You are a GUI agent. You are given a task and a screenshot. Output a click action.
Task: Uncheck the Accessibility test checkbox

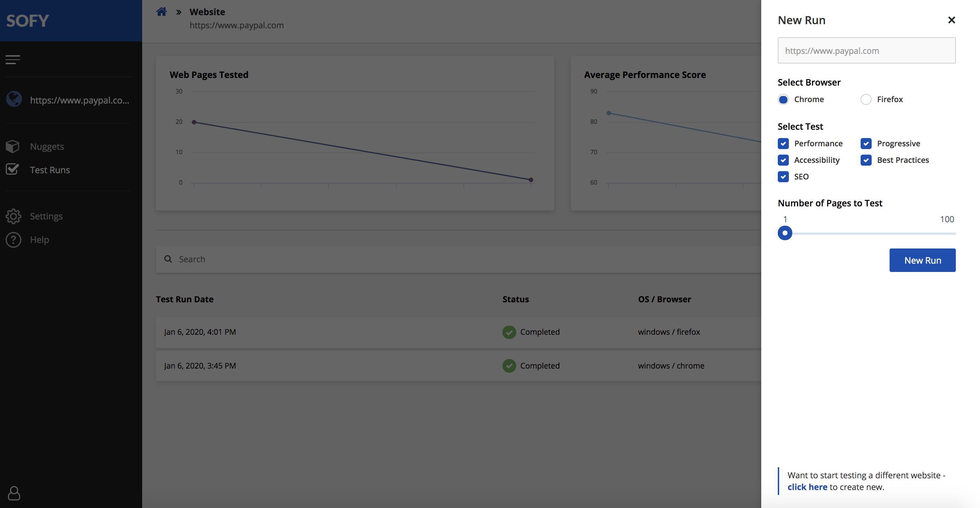tap(783, 160)
